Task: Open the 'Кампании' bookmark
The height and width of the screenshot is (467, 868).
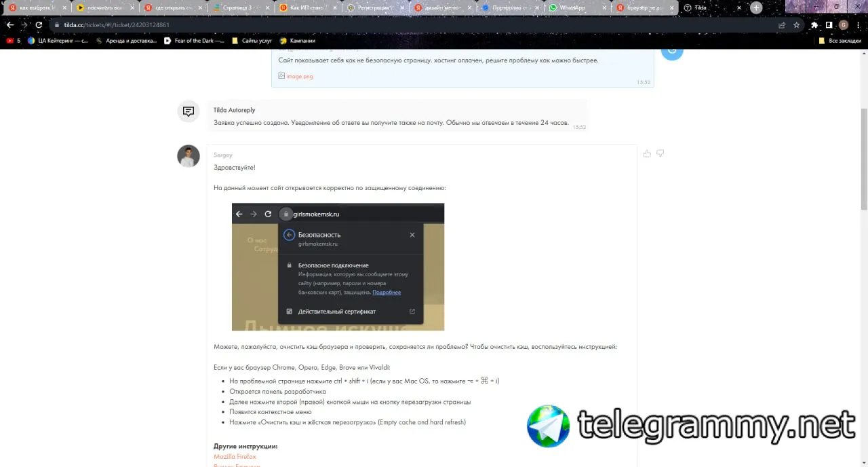Action: (x=297, y=41)
